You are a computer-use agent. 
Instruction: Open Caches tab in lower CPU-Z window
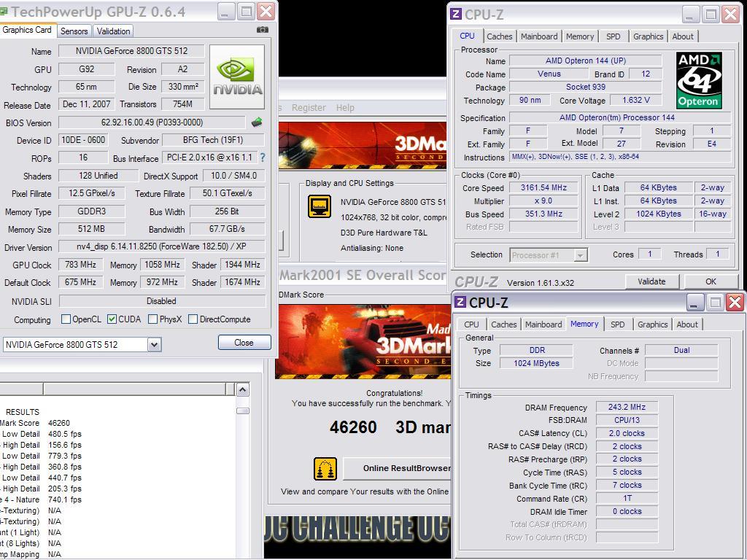pyautogui.click(x=503, y=324)
